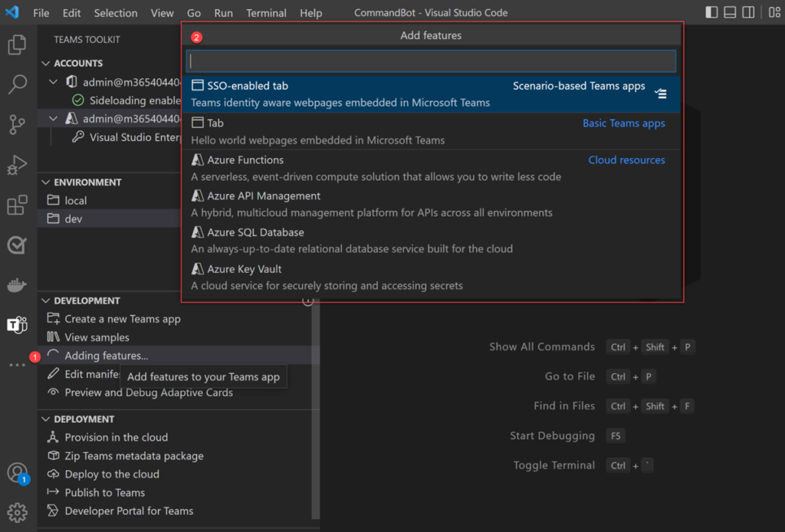Open the Source Control view

[17, 124]
